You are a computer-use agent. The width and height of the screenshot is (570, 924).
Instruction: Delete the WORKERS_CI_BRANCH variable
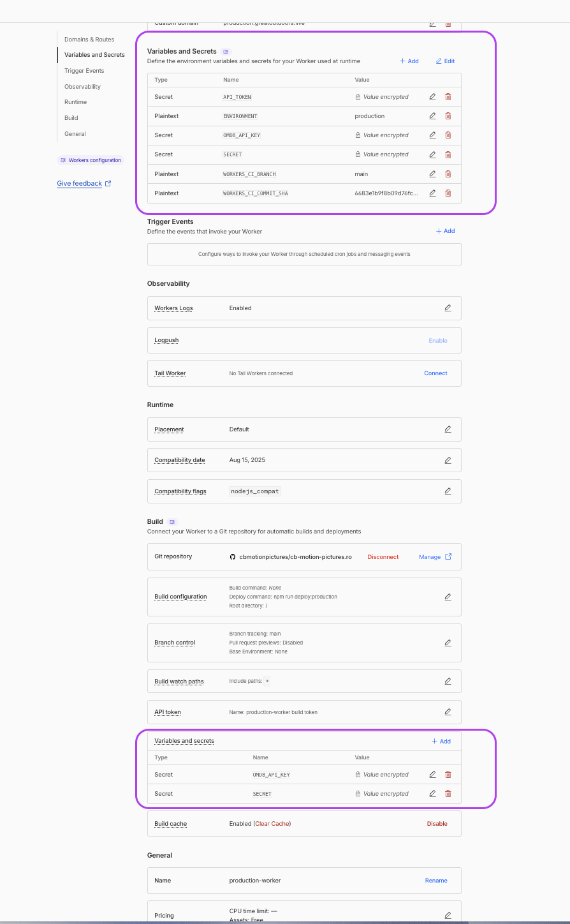(x=448, y=174)
